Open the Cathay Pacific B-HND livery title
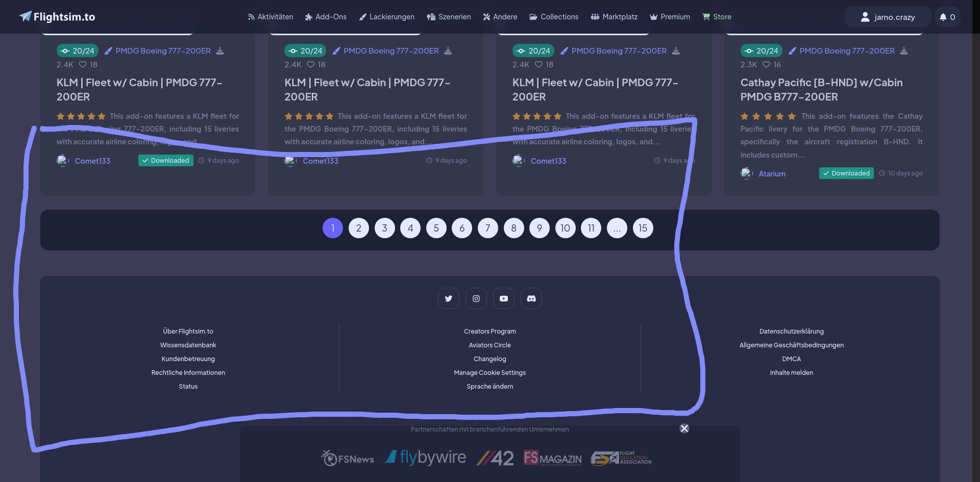This screenshot has width=980, height=482. coord(821,89)
